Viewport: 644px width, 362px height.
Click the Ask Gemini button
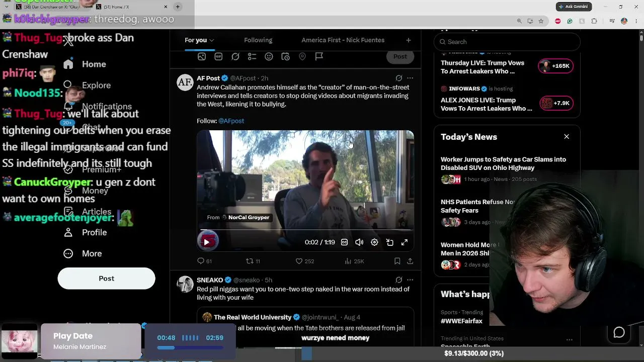pyautogui.click(x=574, y=7)
